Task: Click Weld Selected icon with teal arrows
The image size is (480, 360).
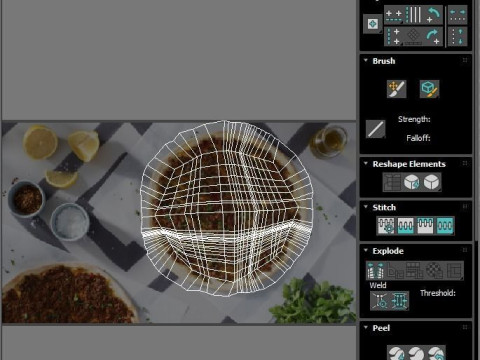Action: point(399,301)
